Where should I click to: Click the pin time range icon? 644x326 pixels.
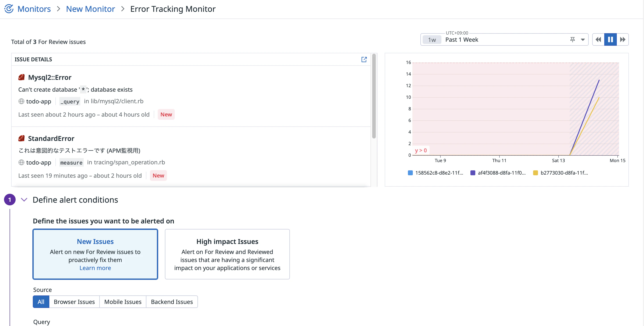click(x=573, y=39)
